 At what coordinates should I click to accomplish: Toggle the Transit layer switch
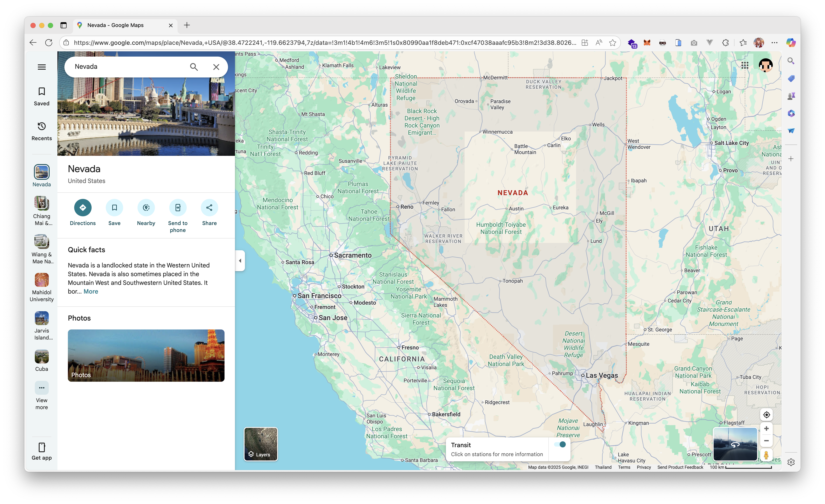[560, 444]
